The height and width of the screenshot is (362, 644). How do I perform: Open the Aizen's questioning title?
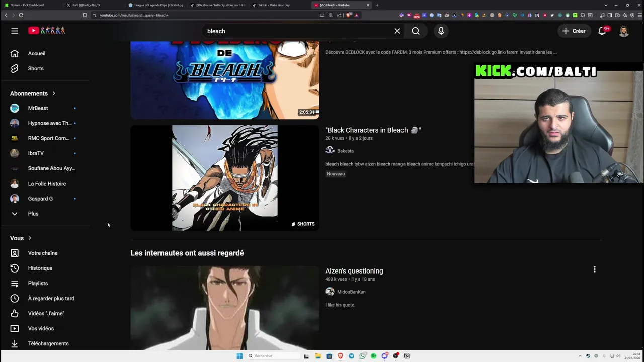[354, 271]
